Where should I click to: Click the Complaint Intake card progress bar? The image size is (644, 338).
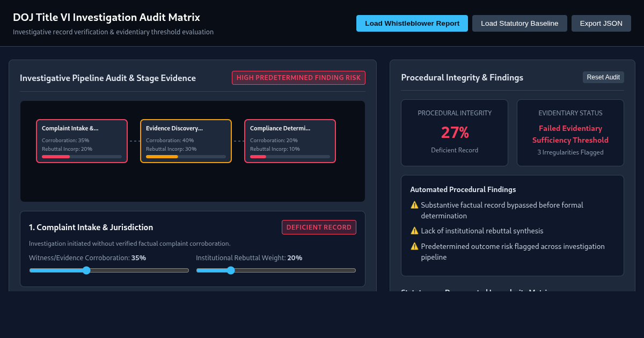[82, 157]
